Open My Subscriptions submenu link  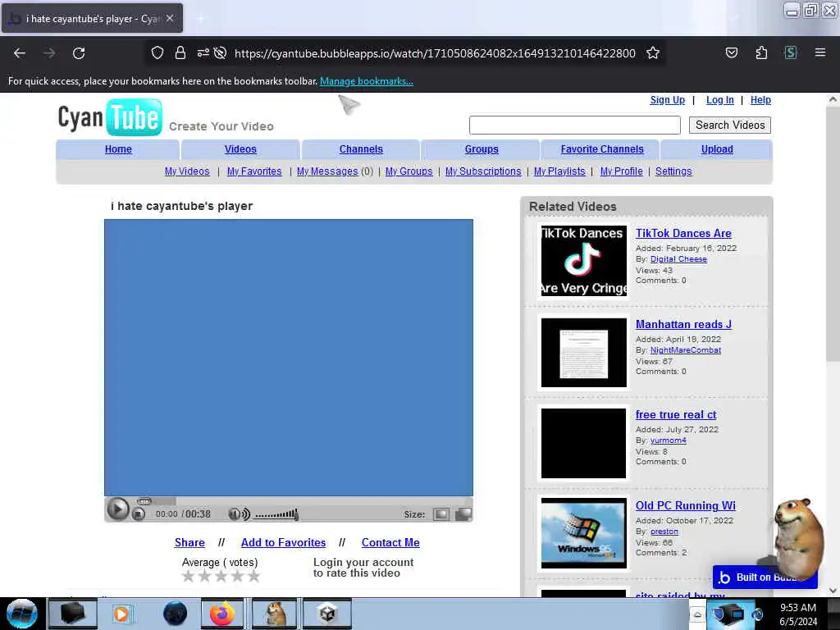coord(483,171)
